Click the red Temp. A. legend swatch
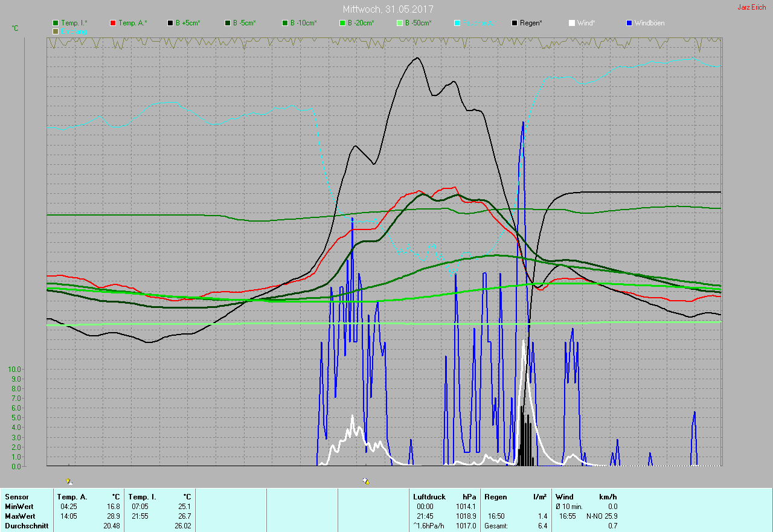This screenshot has height=532, width=773. click(x=113, y=23)
